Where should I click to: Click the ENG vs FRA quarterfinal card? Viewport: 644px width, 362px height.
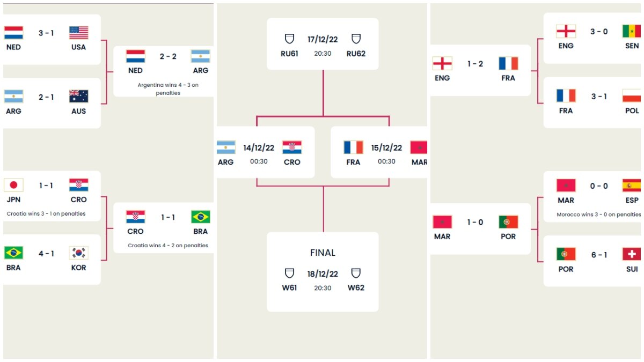[480, 70]
